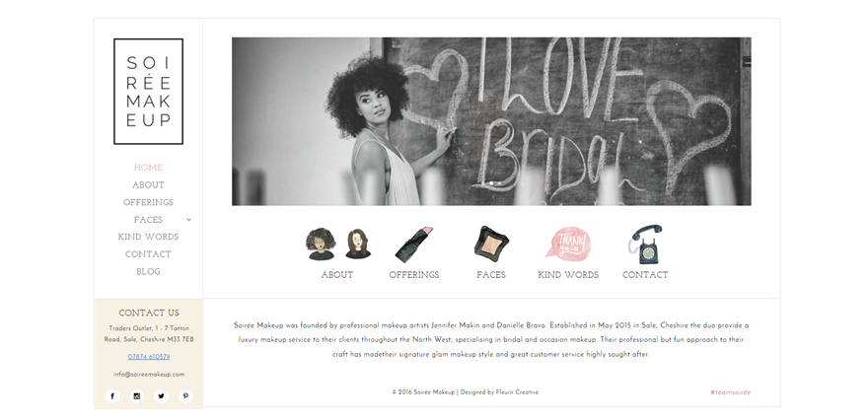Open the Thank You speech bubble icon
The image size is (868, 420).
pos(568,244)
